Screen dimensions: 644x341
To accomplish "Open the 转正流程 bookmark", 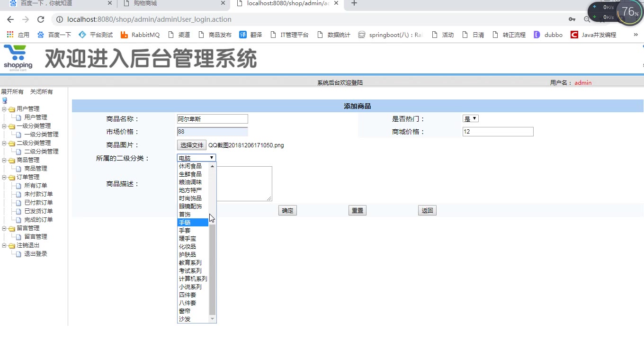I will point(509,35).
